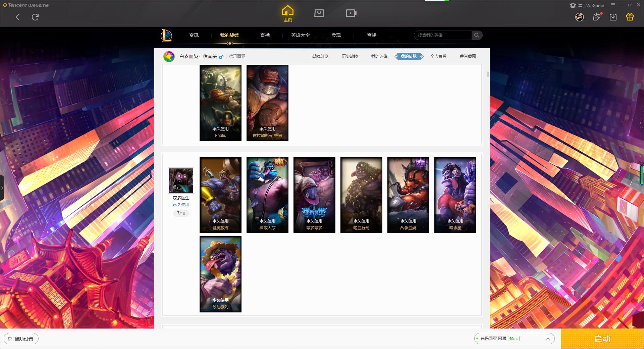
Task: Open the 英雄大全 menu
Action: 301,35
